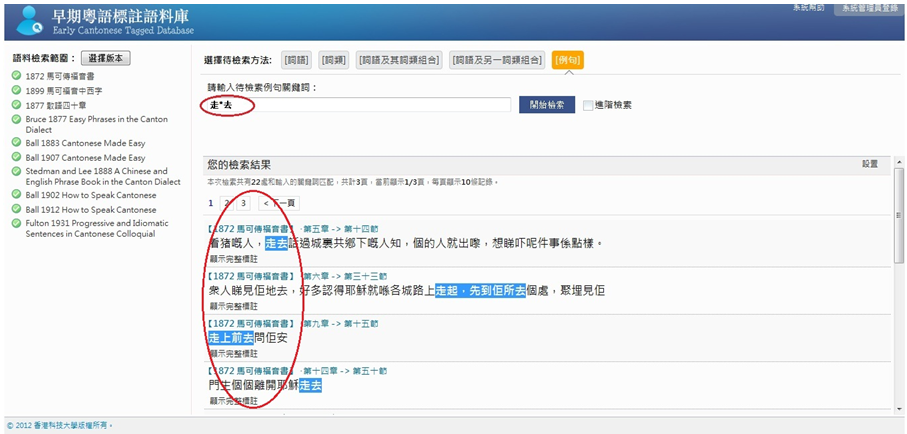The image size is (907, 434).
Task: Switch to the 詞頻 search method tab
Action: coord(334,60)
